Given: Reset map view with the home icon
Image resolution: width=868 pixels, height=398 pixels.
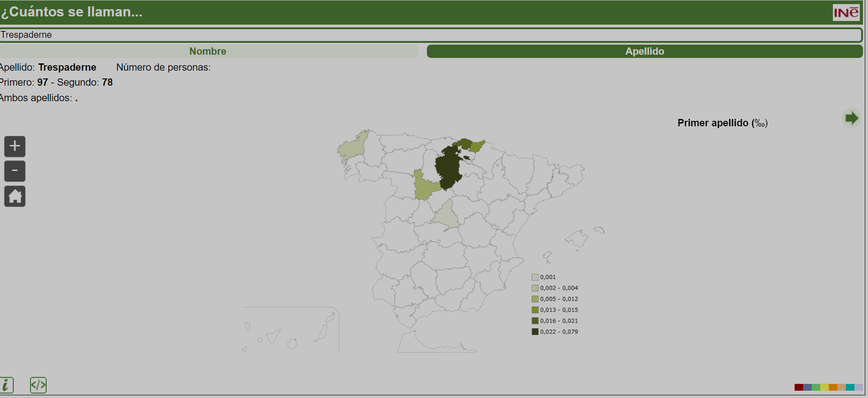Looking at the screenshot, I should tap(15, 196).
